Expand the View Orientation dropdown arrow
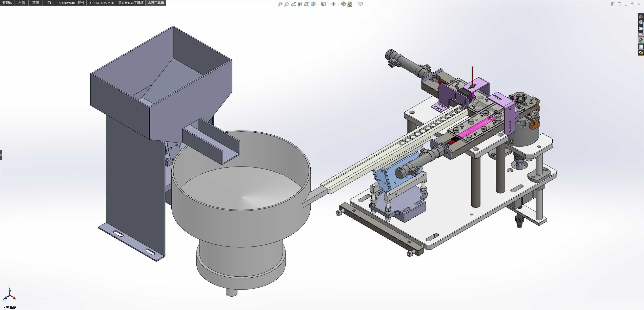 coord(318,4)
